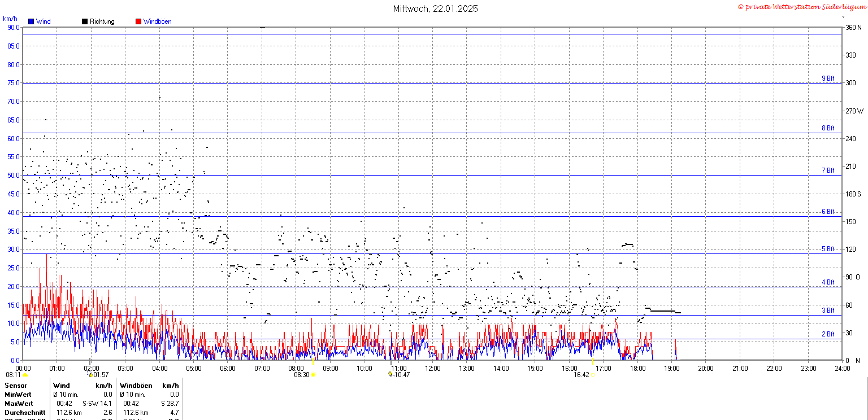This screenshot has height=420, width=868.
Task: Click the sunrise icon next to 08:30
Action: click(x=313, y=375)
